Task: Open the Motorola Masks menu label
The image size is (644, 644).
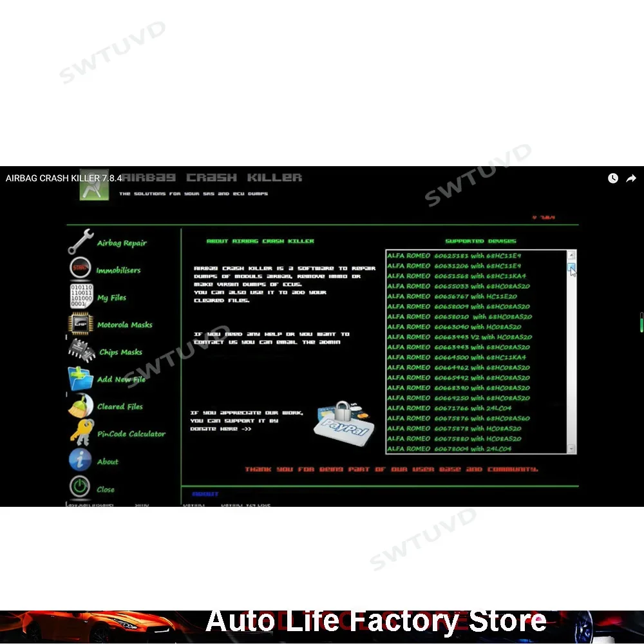Action: 125,325
